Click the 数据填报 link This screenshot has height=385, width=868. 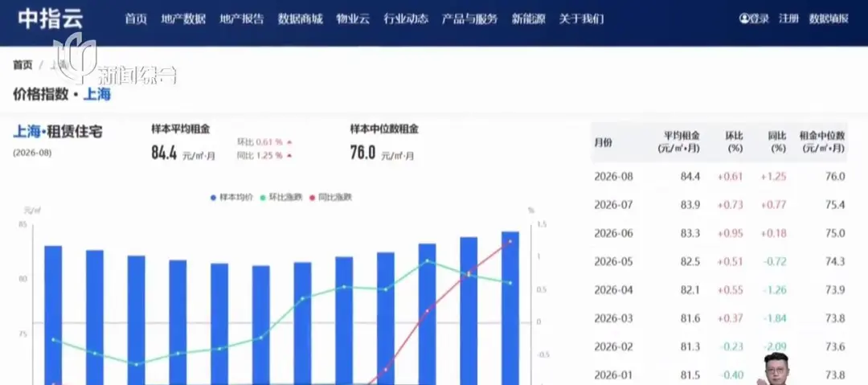[829, 18]
